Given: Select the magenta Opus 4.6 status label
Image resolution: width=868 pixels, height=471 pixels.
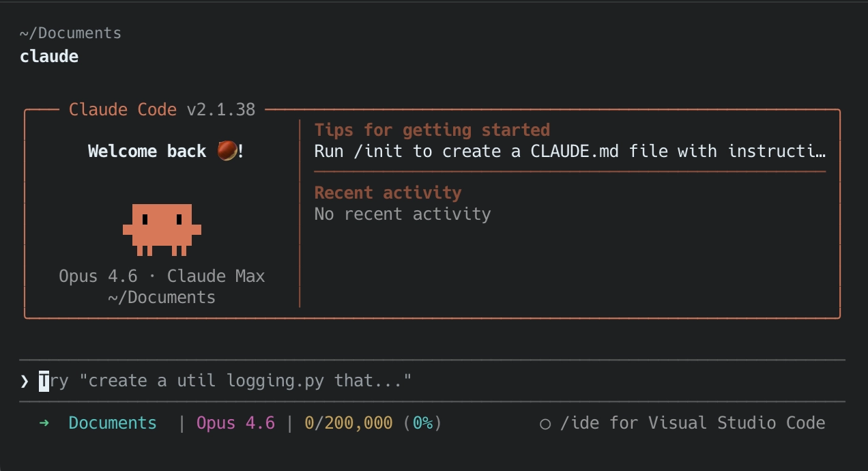Looking at the screenshot, I should 235,423.
